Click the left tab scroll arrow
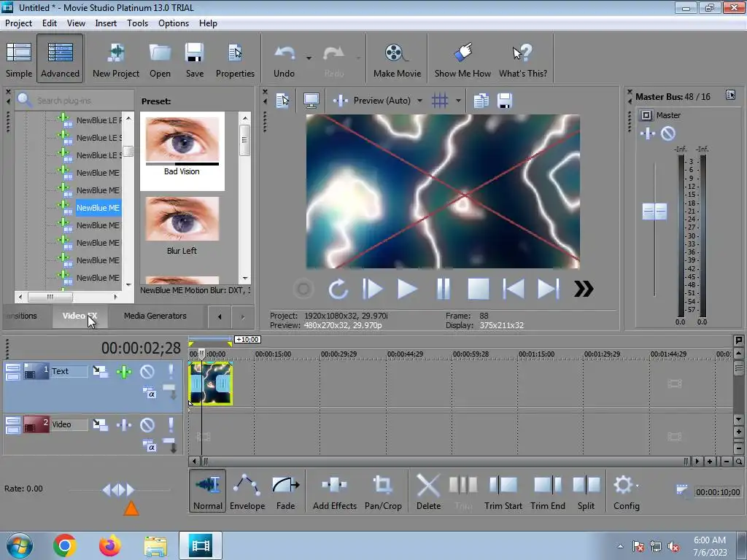The image size is (747, 560). 220,316
